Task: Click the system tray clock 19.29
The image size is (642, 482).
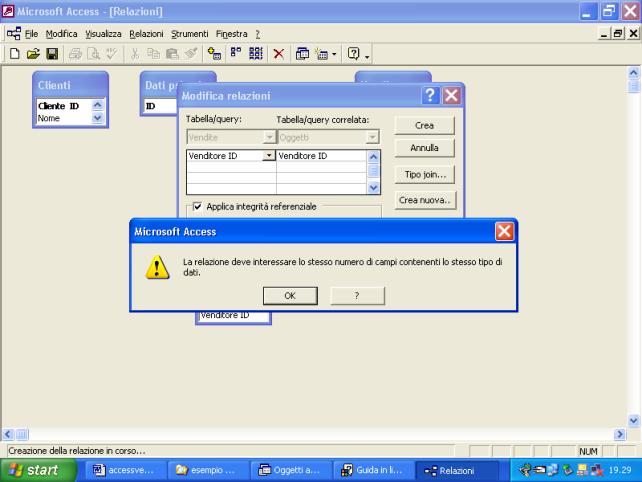Action: coord(620,470)
